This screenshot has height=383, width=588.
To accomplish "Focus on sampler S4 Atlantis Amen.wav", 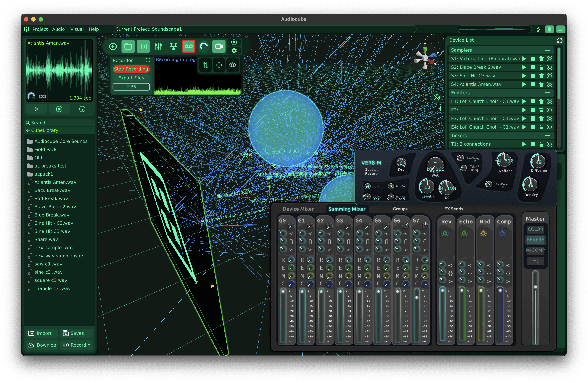I will tap(550, 84).
